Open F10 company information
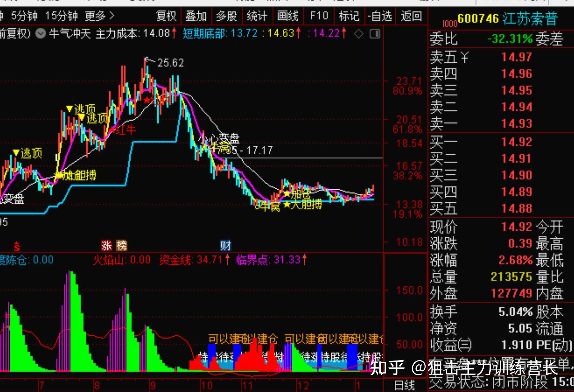 [318, 16]
